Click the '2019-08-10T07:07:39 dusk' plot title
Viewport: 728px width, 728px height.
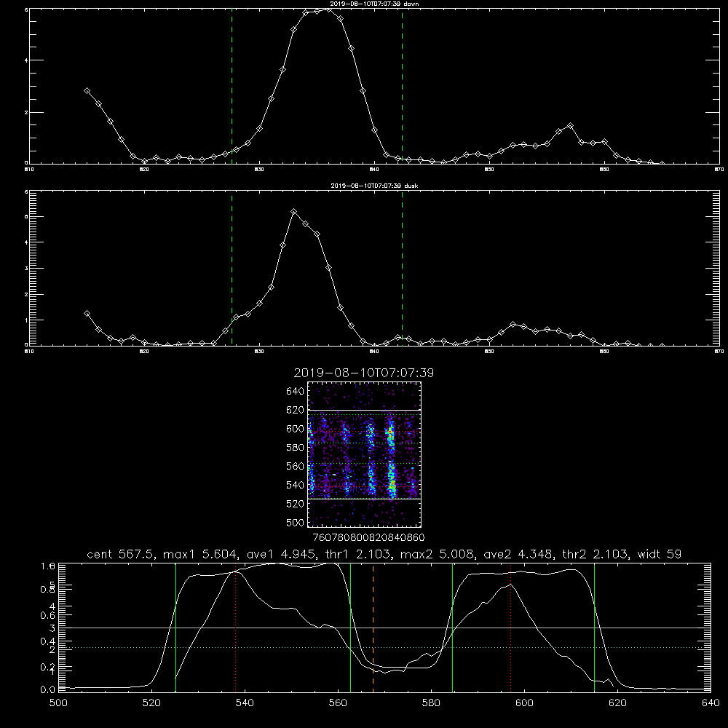pyautogui.click(x=374, y=186)
